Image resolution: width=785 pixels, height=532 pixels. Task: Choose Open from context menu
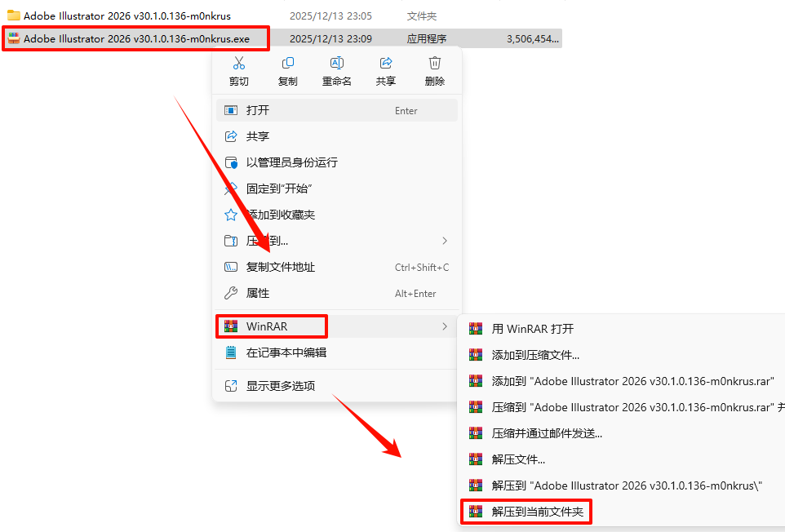[336, 110]
